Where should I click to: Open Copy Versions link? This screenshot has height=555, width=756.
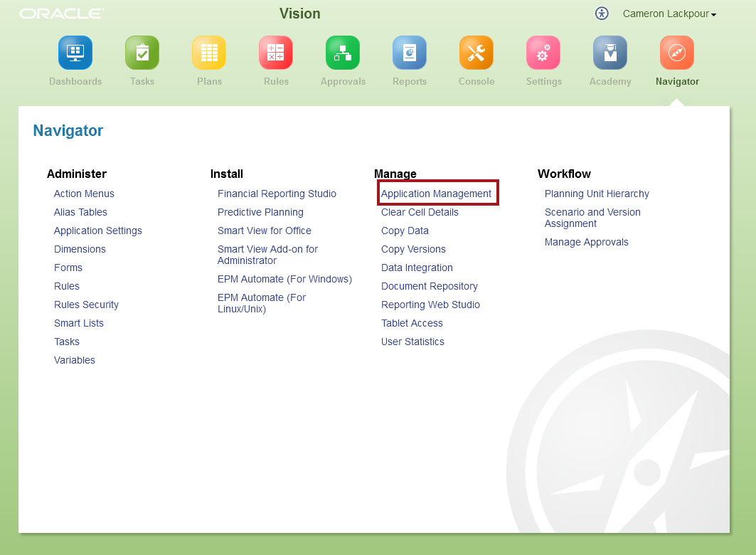pos(413,249)
